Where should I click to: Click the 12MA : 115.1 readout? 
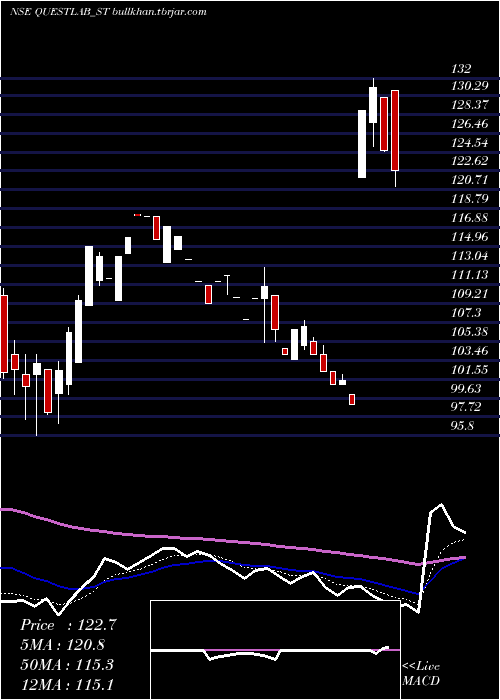pyautogui.click(x=67, y=684)
